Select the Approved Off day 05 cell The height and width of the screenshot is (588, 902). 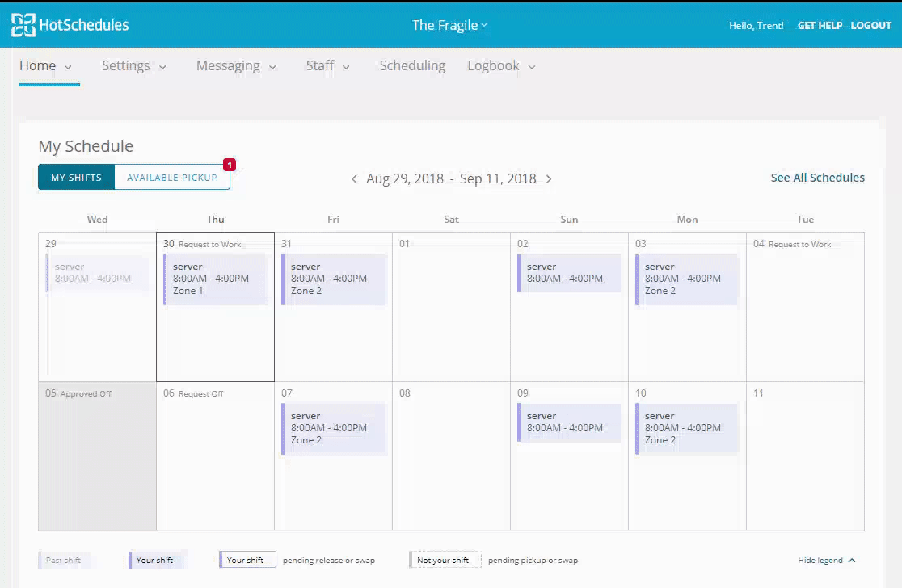coord(97,456)
